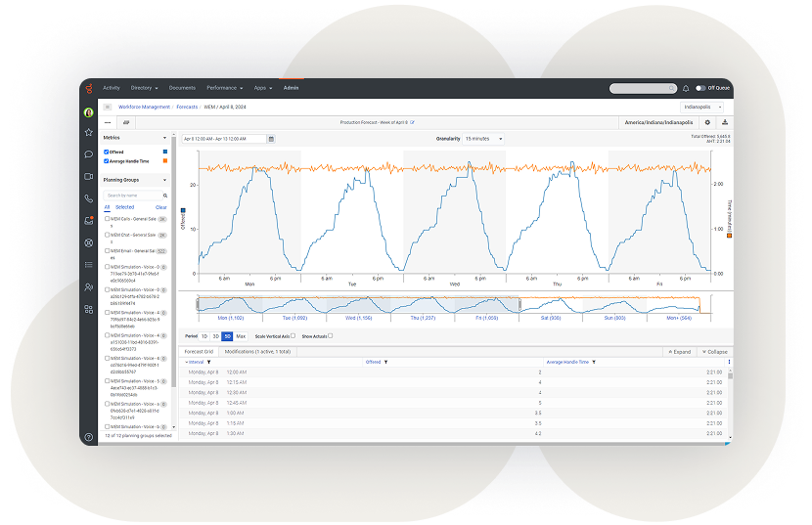Open the phone calls sidebar icon
812x525 pixels.
(88, 198)
